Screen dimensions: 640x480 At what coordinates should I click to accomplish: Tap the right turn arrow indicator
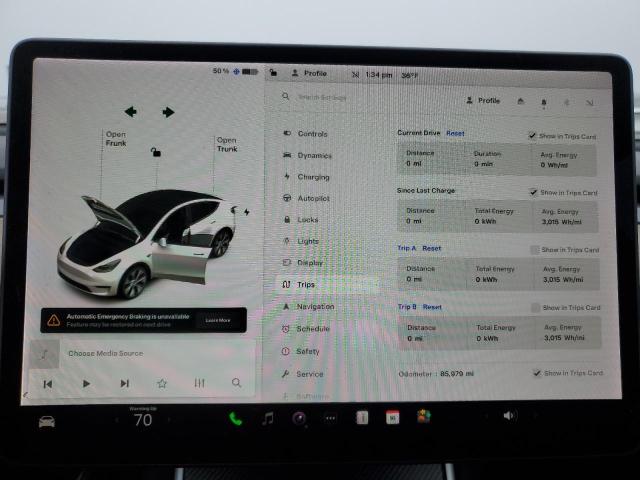(x=168, y=112)
